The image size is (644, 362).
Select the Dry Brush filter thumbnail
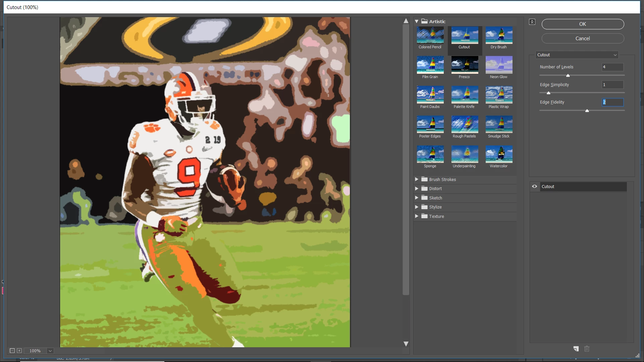tap(498, 36)
